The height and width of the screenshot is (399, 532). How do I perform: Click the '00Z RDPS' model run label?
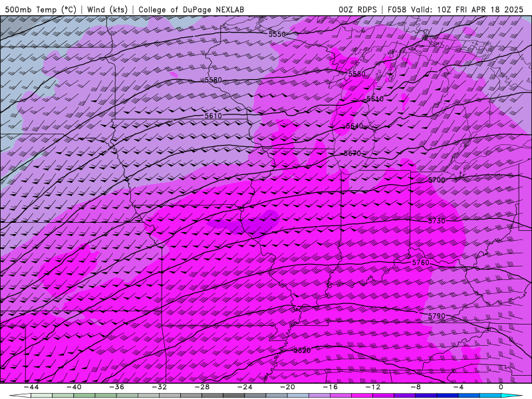click(358, 9)
